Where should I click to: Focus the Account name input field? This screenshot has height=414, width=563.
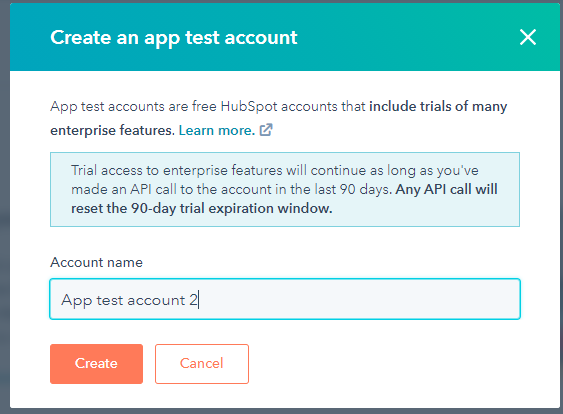point(285,299)
